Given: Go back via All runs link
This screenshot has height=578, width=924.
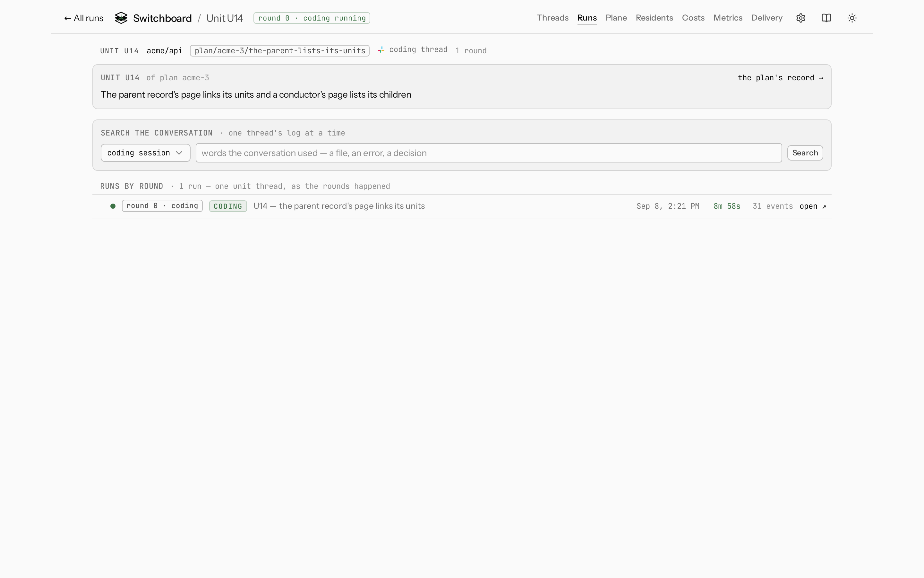Looking at the screenshot, I should point(84,18).
